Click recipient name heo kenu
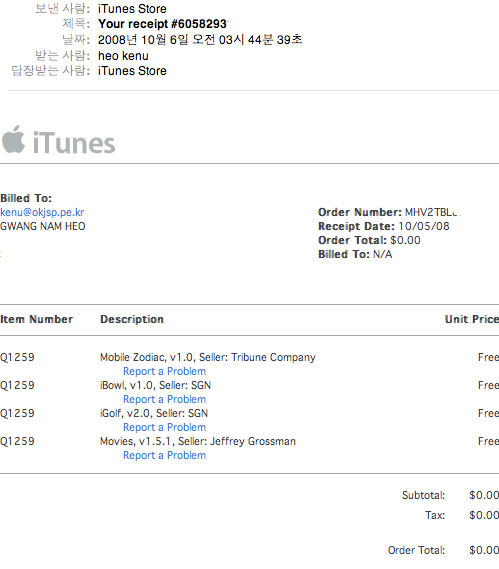 click(x=123, y=56)
